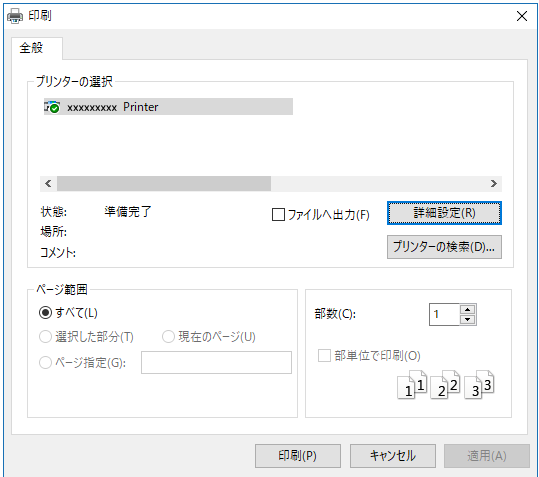
Task: Click the page range text field
Action: [216, 362]
